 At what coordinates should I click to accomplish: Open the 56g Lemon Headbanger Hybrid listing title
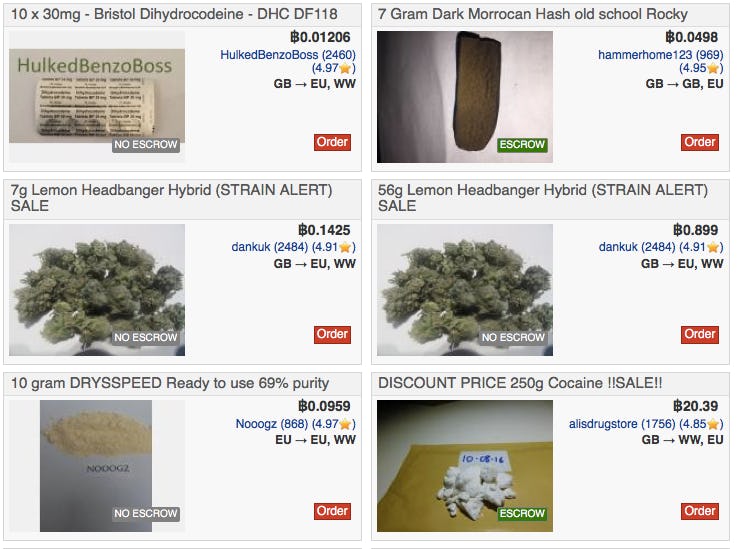(x=543, y=198)
